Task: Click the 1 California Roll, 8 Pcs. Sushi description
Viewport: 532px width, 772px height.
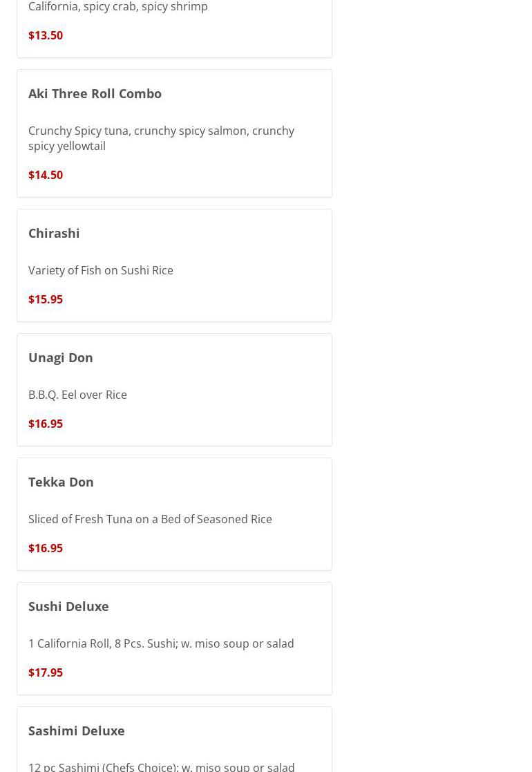Action: pyautogui.click(x=161, y=643)
